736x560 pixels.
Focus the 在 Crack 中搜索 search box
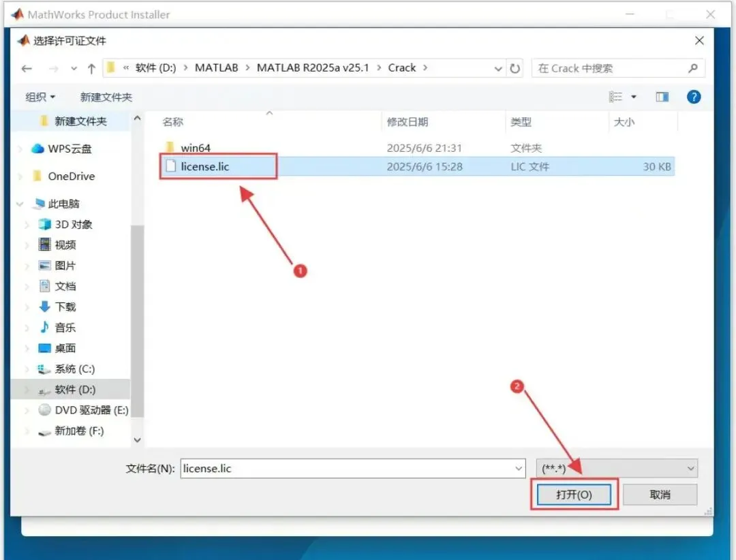pos(617,69)
